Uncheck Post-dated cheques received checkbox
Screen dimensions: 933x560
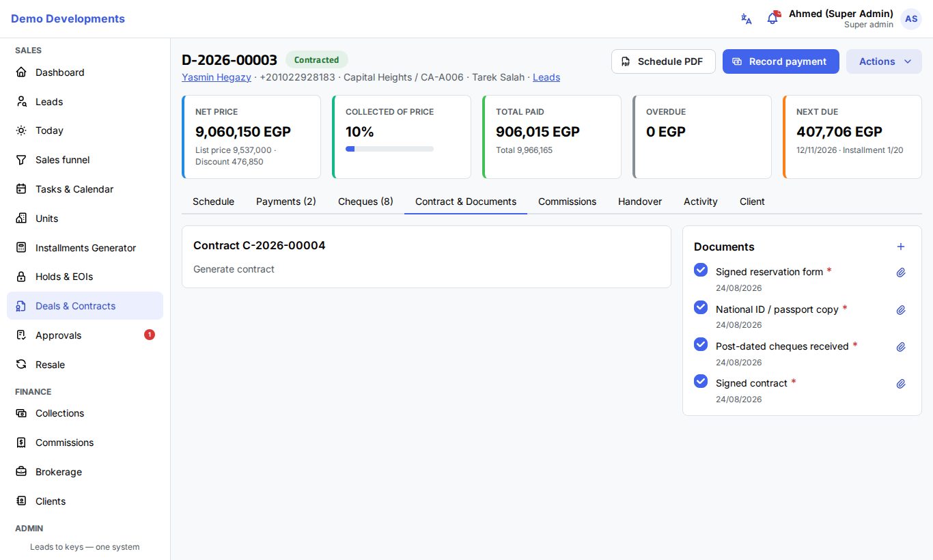(x=701, y=344)
